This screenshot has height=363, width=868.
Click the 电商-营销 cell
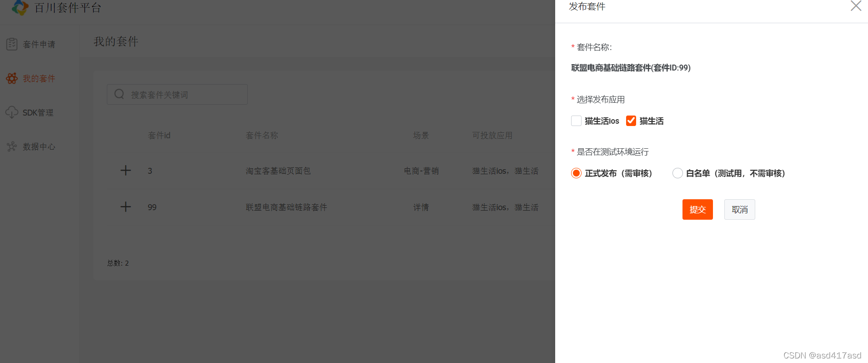(x=421, y=171)
